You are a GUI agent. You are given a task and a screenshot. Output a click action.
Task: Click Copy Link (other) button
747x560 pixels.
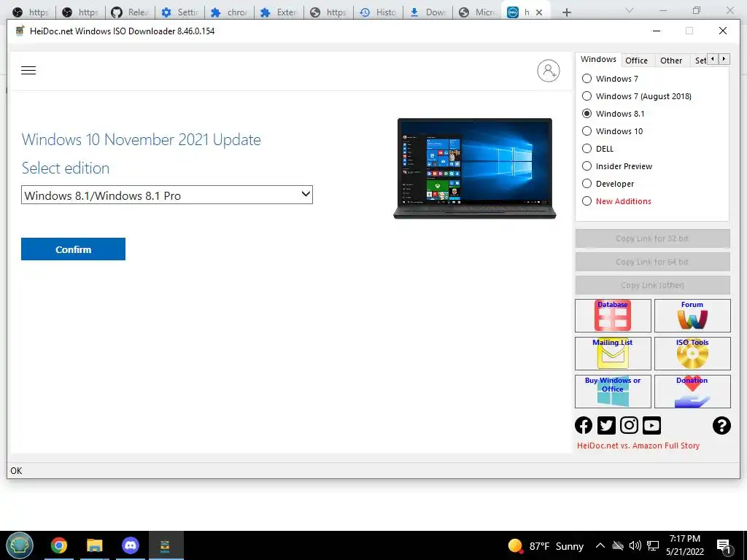652,285
